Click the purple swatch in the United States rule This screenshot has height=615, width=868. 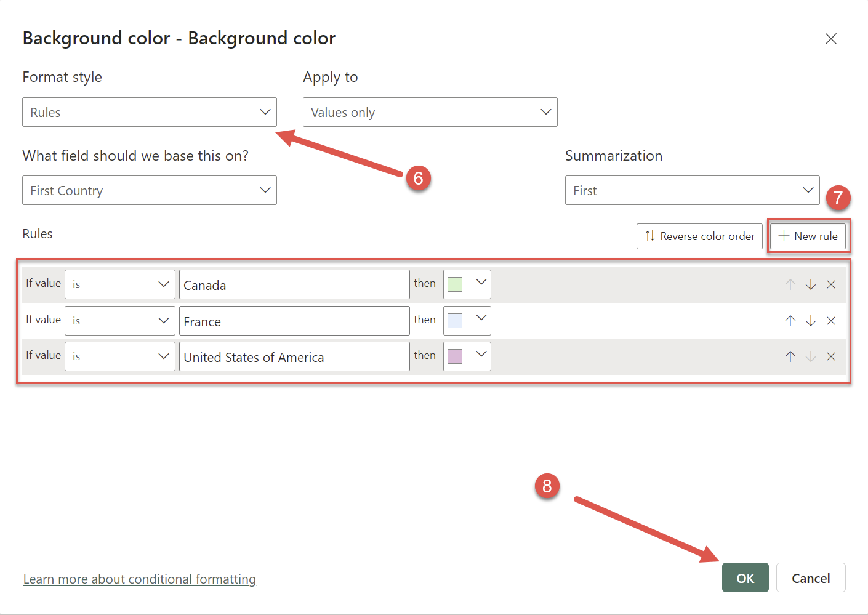(x=455, y=356)
